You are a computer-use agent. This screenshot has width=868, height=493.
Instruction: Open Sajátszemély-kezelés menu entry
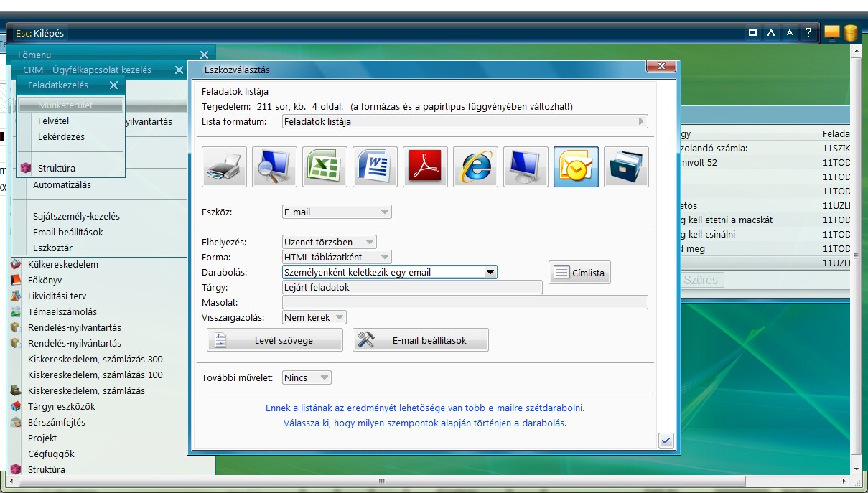click(76, 216)
